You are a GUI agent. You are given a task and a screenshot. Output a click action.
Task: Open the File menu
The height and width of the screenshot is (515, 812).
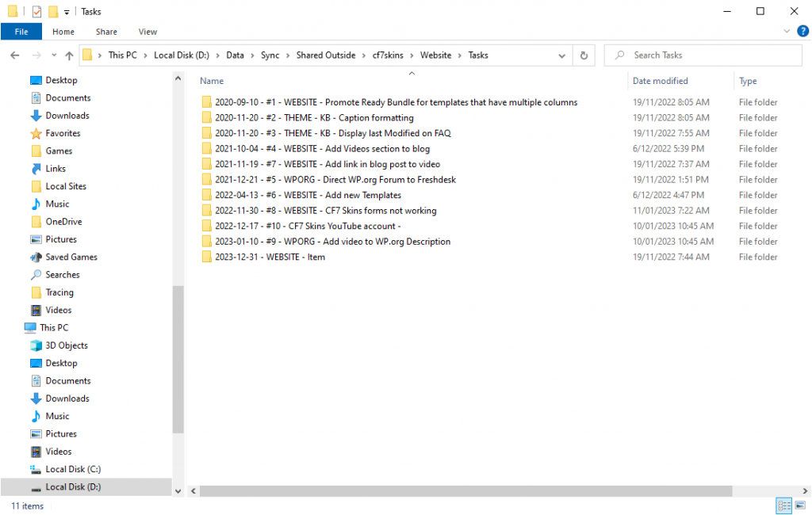coord(21,32)
